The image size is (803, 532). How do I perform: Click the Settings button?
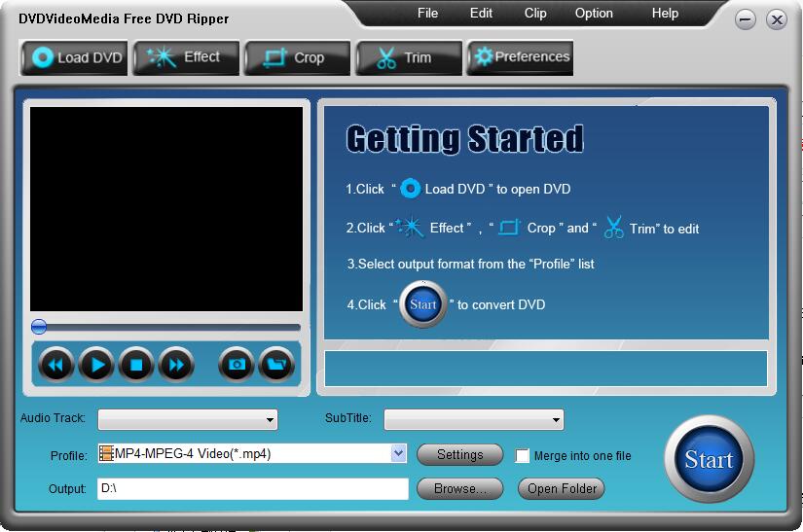pyautogui.click(x=459, y=455)
